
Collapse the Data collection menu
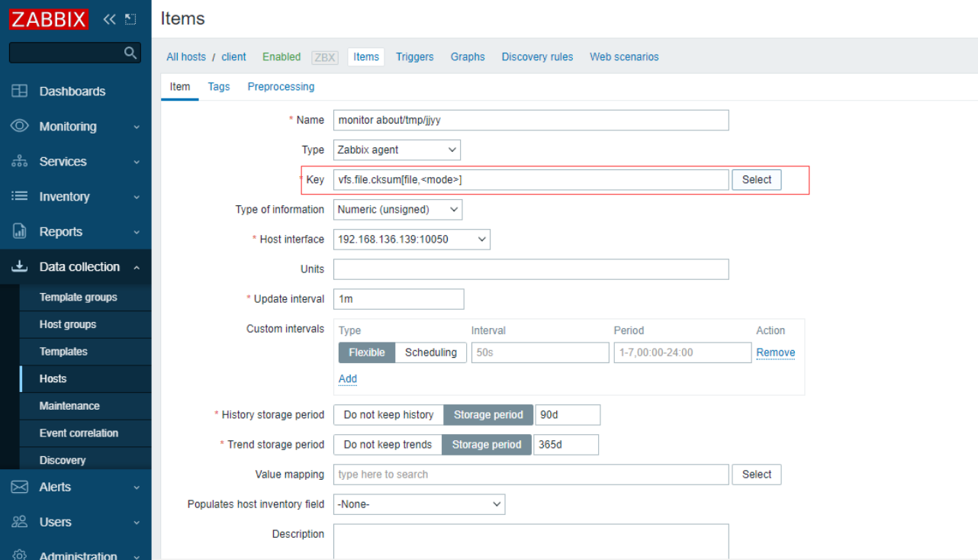[x=137, y=267]
